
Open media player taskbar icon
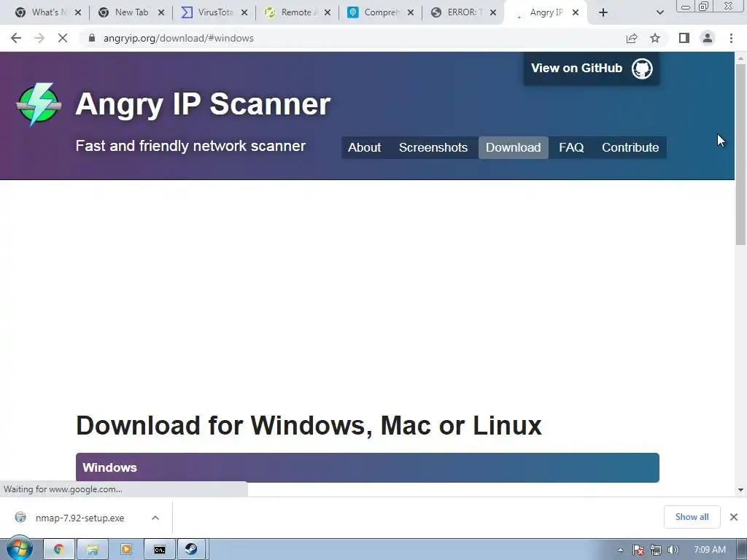[126, 550]
